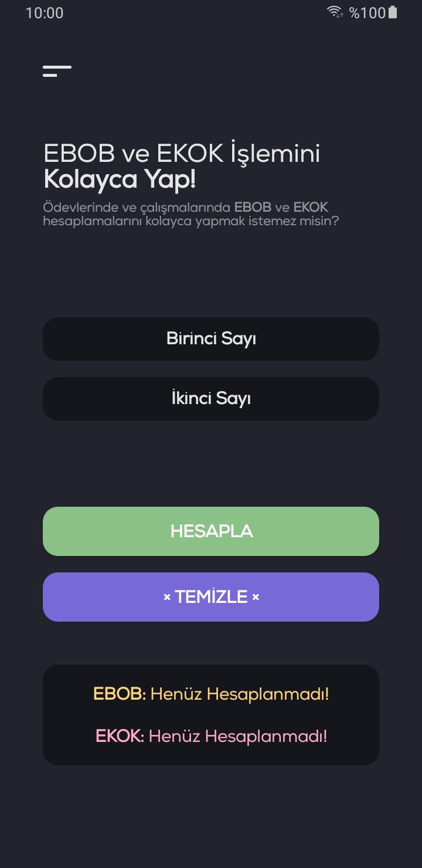Tap the Henüz Hesaplanmadı! text beside EKOK

coord(238,736)
